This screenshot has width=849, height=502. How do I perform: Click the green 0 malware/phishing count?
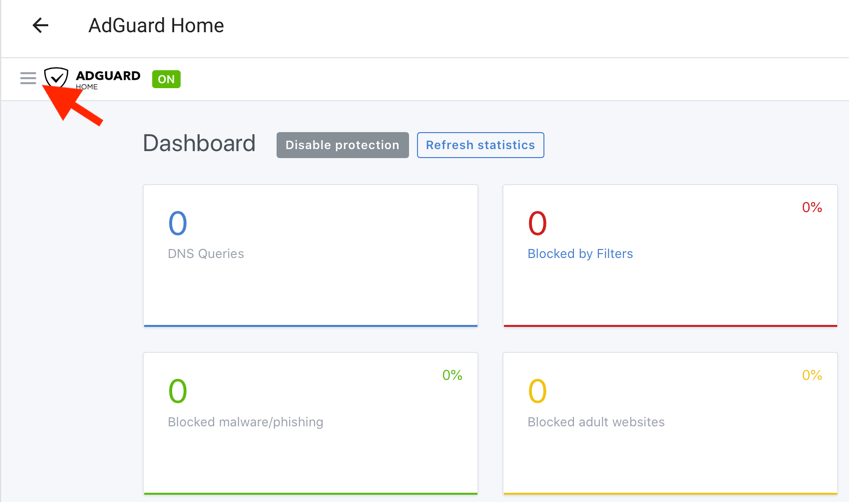tap(178, 391)
